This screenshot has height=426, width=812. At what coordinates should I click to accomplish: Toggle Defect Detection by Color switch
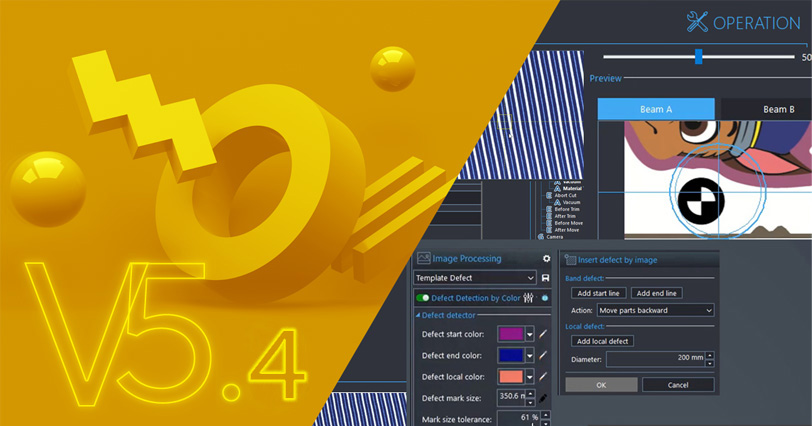423,298
